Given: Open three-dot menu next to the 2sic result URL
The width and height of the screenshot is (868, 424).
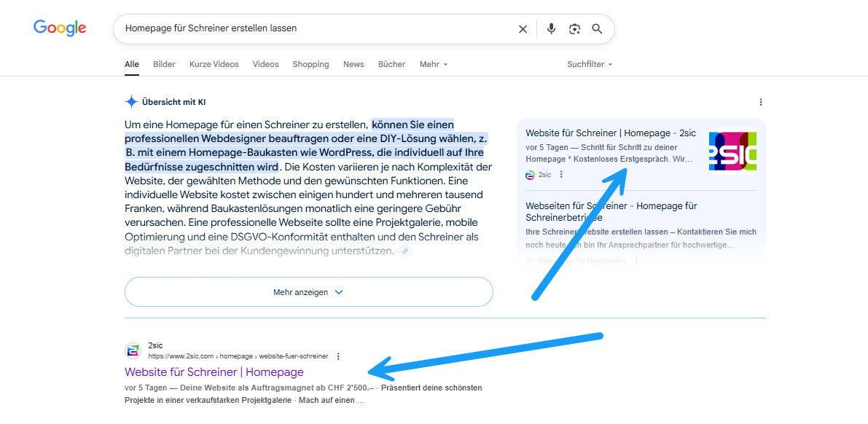Looking at the screenshot, I should 338,356.
